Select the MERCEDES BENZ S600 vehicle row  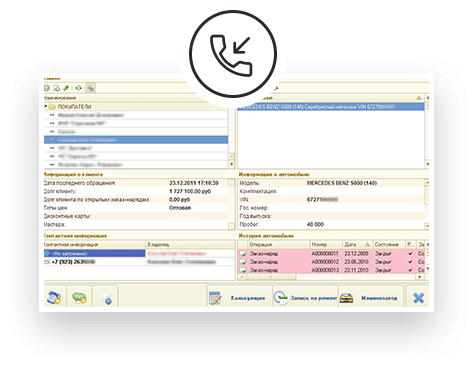(x=331, y=107)
